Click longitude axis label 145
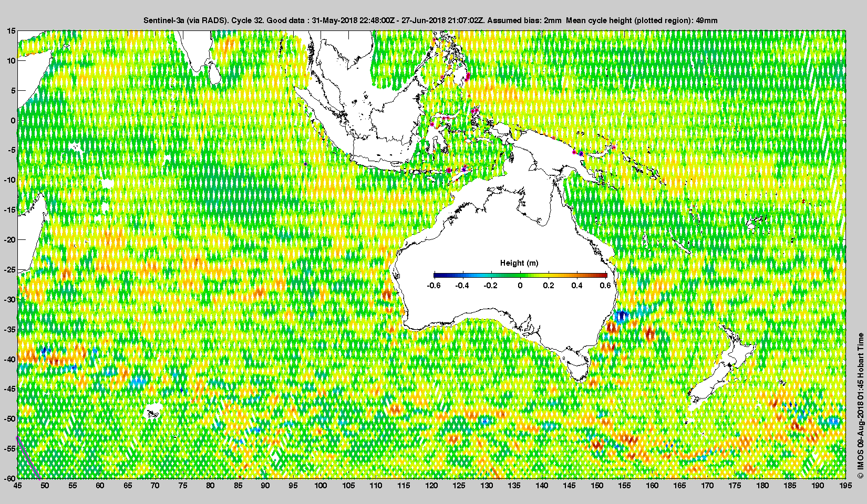The width and height of the screenshot is (867, 504). [x=570, y=486]
